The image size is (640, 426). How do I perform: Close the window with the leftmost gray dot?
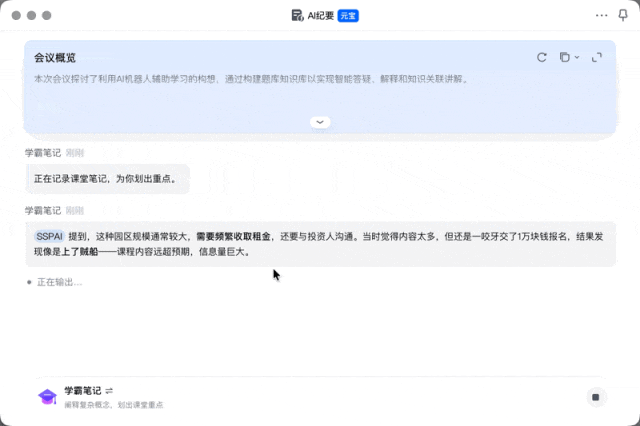pyautogui.click(x=16, y=16)
